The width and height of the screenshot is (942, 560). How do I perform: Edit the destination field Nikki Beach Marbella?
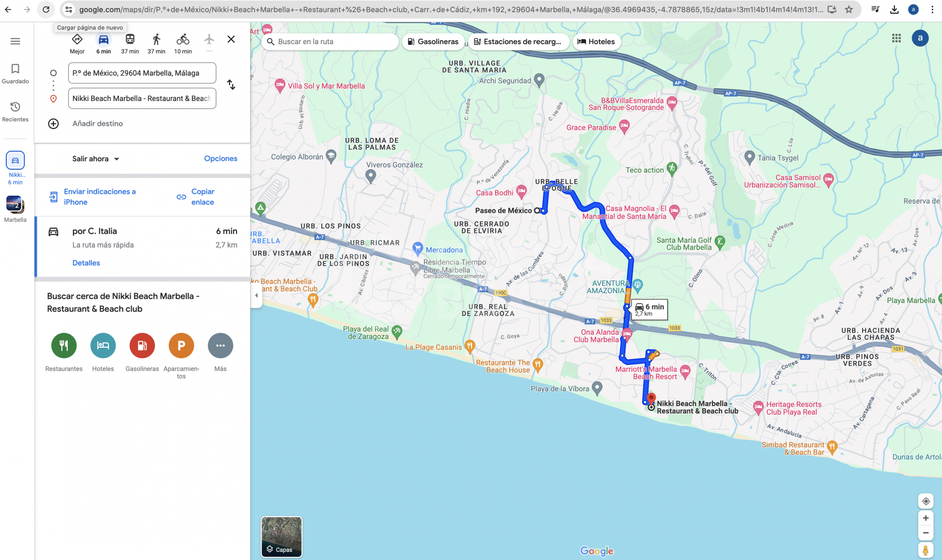(x=142, y=99)
